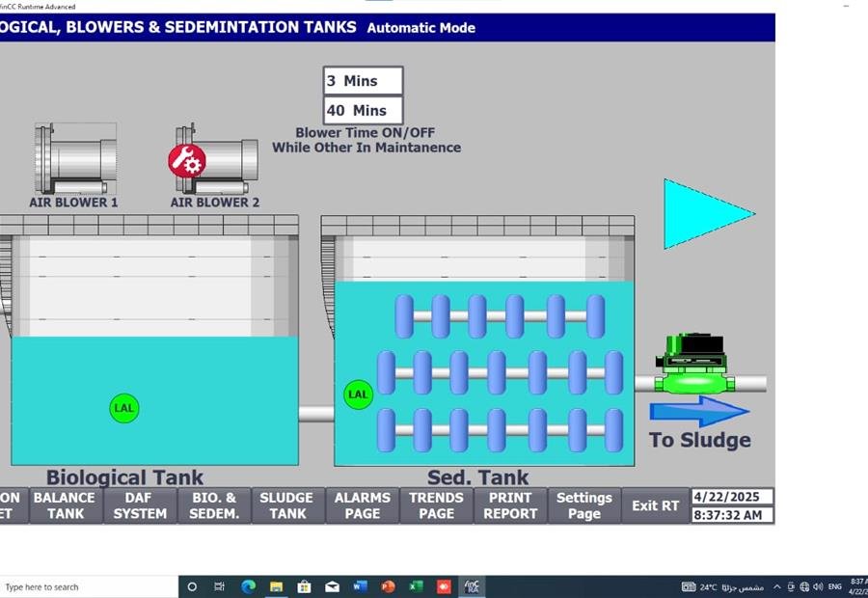Click the AIR BLOWER 2 label

215,203
